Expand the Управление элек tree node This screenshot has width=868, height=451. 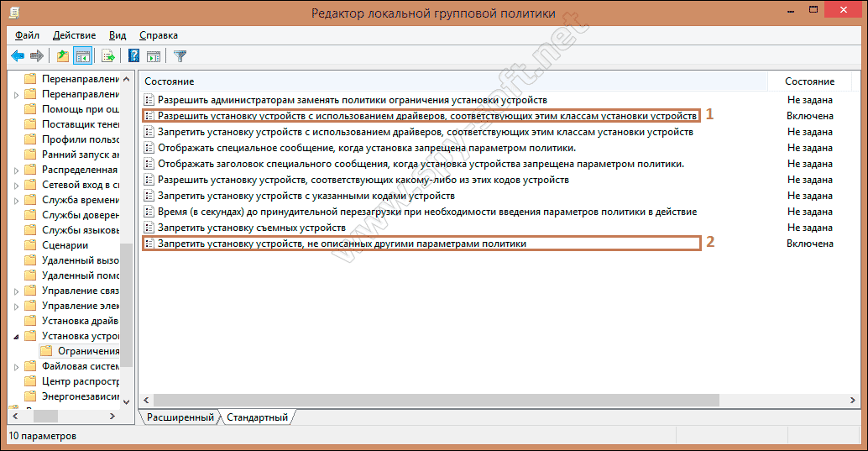16,307
